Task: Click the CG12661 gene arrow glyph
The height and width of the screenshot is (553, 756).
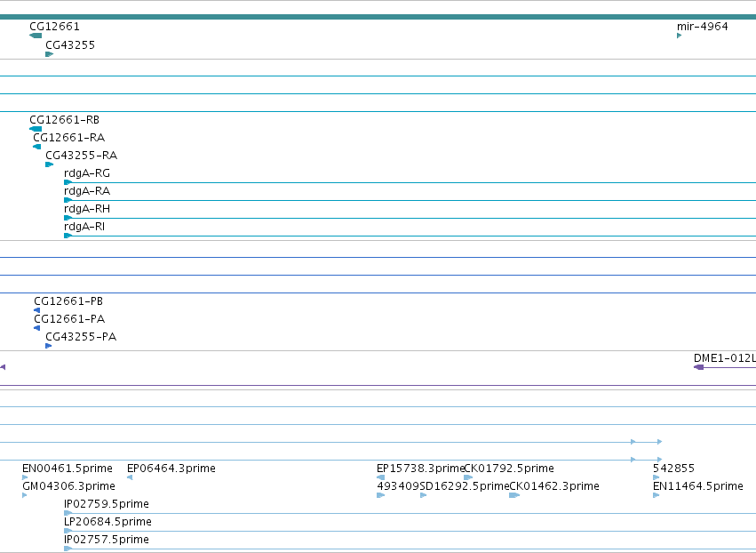Action: 36,36
